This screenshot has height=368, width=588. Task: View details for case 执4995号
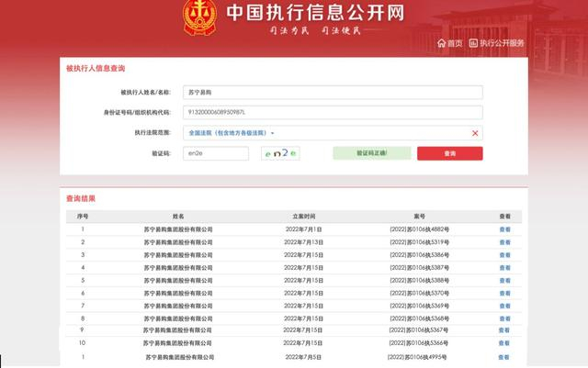503,357
